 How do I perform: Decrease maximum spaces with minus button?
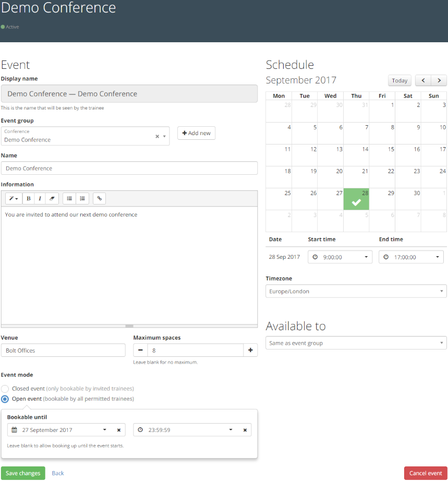[x=140, y=350]
